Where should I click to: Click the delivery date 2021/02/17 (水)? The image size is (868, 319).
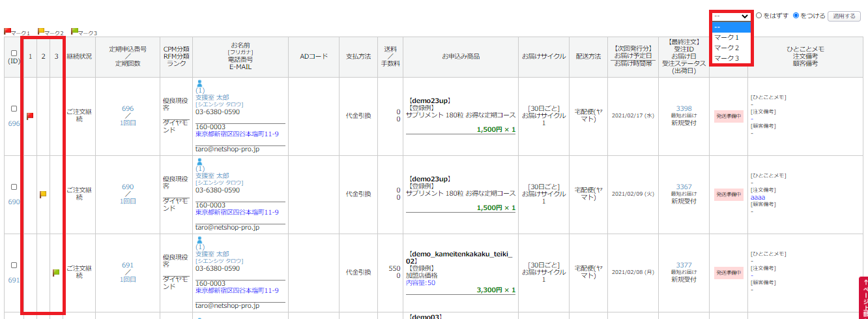[x=633, y=116]
